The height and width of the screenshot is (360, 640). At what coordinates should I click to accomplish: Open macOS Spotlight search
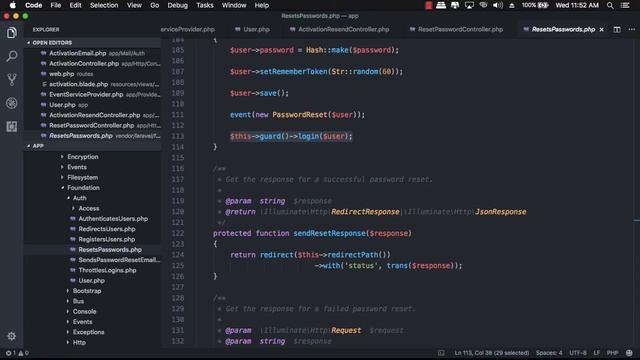610,5
